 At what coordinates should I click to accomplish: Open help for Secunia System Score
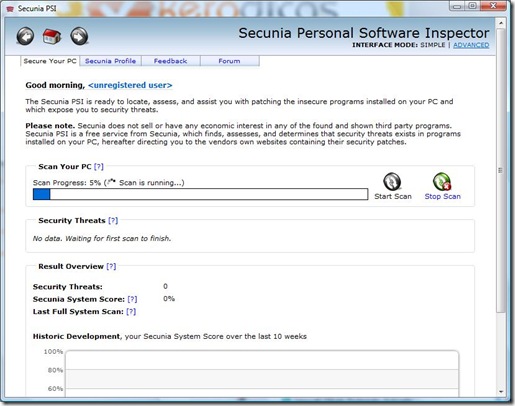pos(132,299)
